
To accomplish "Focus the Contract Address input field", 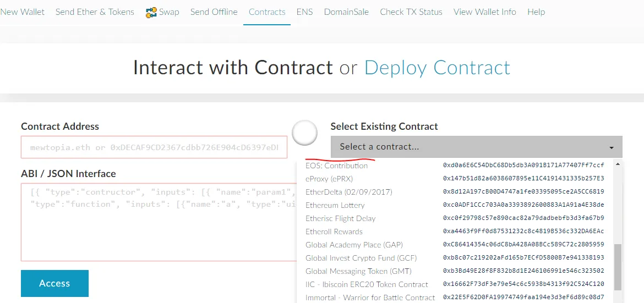I will (154, 147).
